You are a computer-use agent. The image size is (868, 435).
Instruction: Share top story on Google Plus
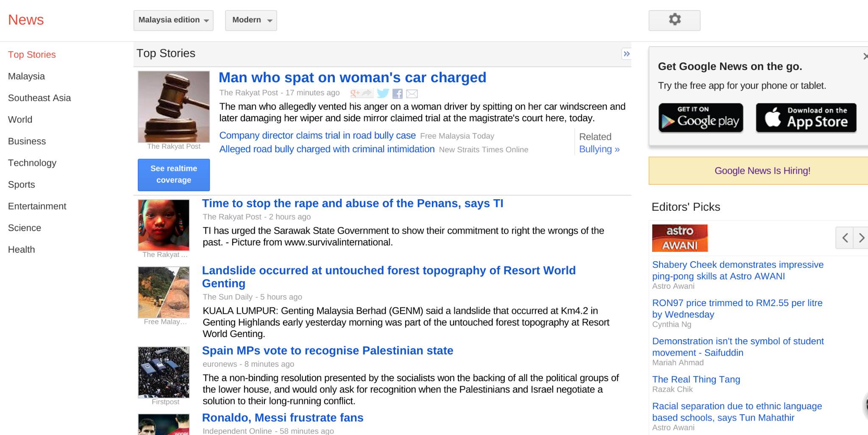point(361,93)
